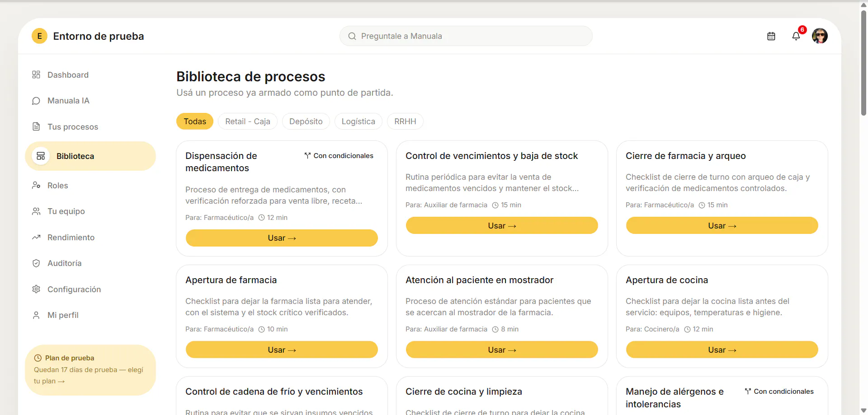This screenshot has width=868, height=415.
Task: Click the clock icon on Apertura de cocina card
Action: (x=687, y=329)
